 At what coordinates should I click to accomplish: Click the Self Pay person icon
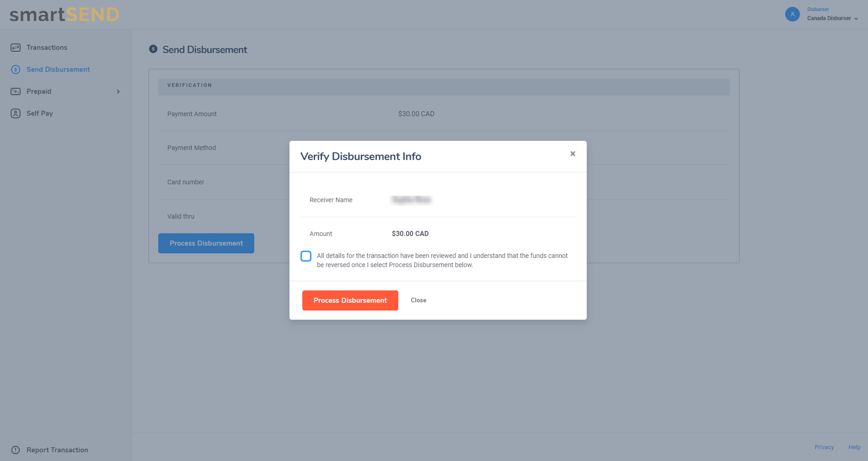(16, 113)
